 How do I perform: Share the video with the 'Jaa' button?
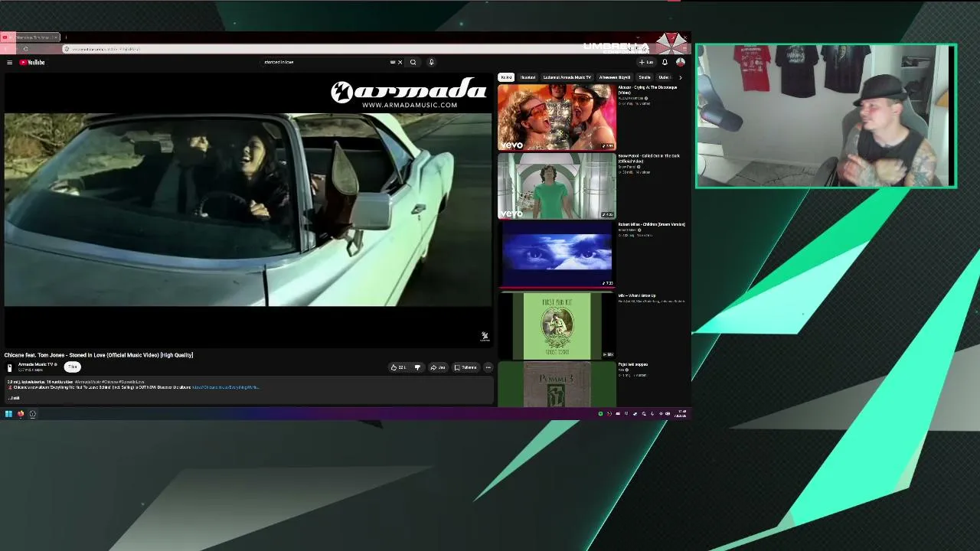click(438, 367)
